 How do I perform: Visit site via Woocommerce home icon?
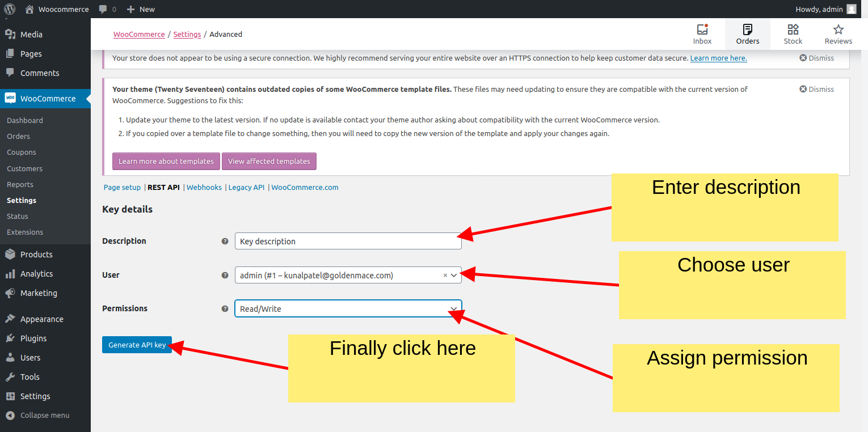coord(57,9)
